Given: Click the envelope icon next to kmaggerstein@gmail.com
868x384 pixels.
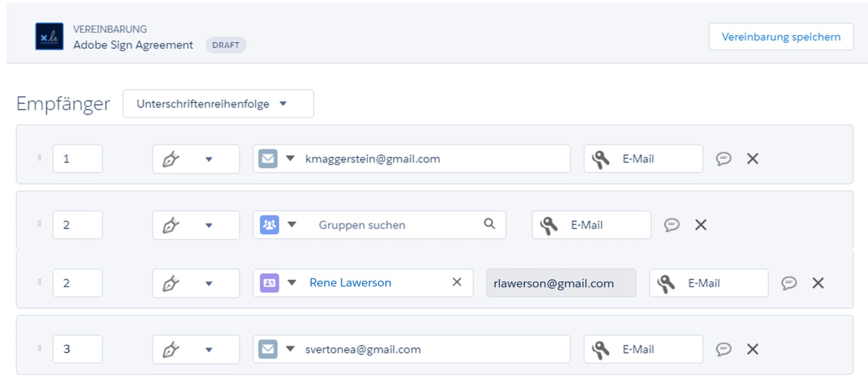Looking at the screenshot, I should click(x=268, y=159).
